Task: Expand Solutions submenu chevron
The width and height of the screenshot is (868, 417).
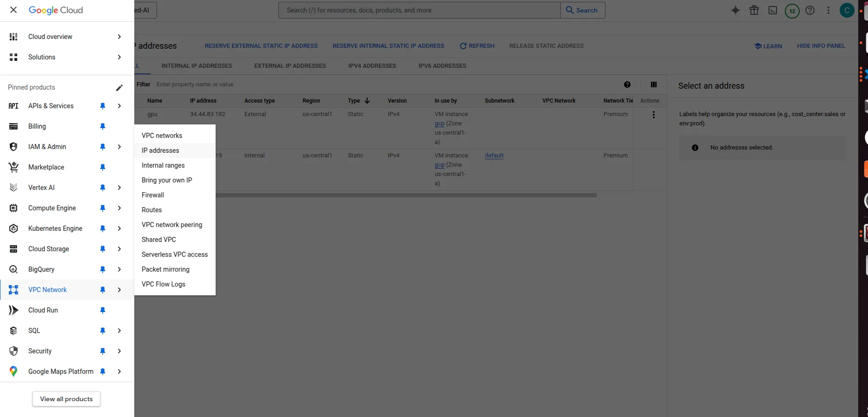Action: click(119, 57)
